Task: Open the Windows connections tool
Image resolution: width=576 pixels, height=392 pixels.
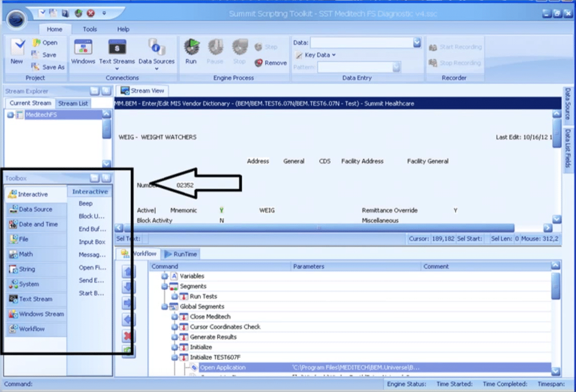Action: 83,52
